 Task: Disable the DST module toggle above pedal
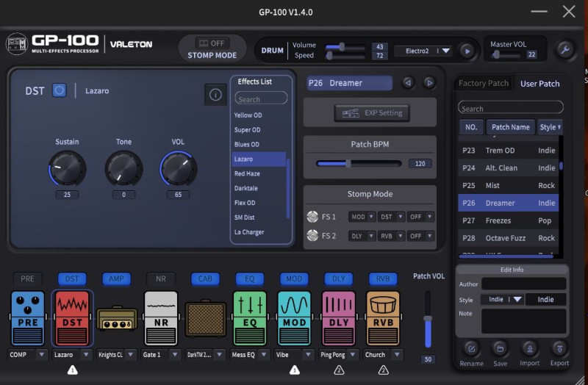pos(72,279)
